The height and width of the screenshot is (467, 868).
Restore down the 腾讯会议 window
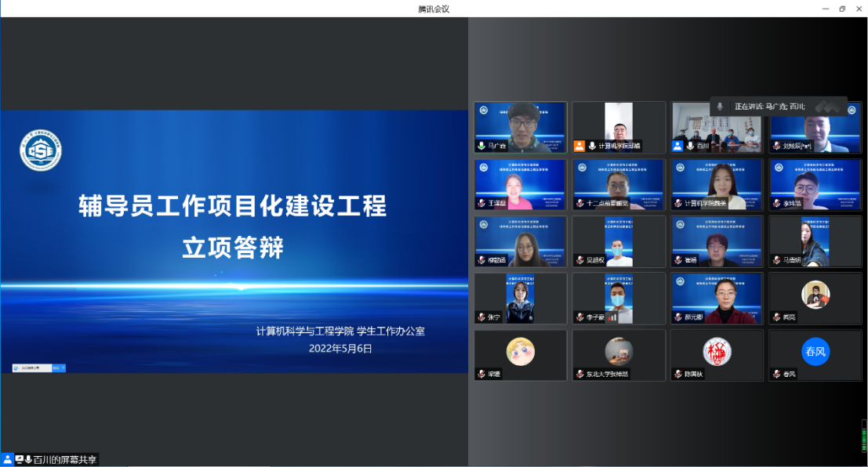(x=842, y=9)
